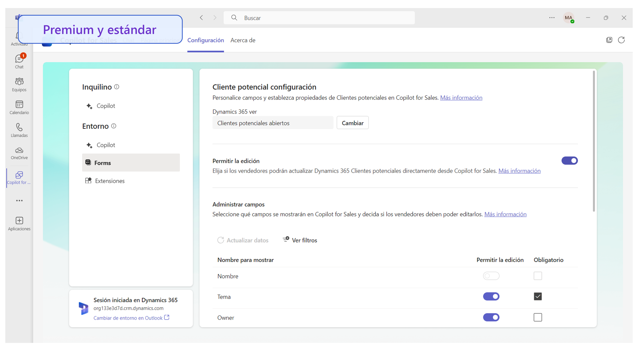Click info icon next to Inquilino
This screenshot has width=638, height=364.
tap(116, 87)
